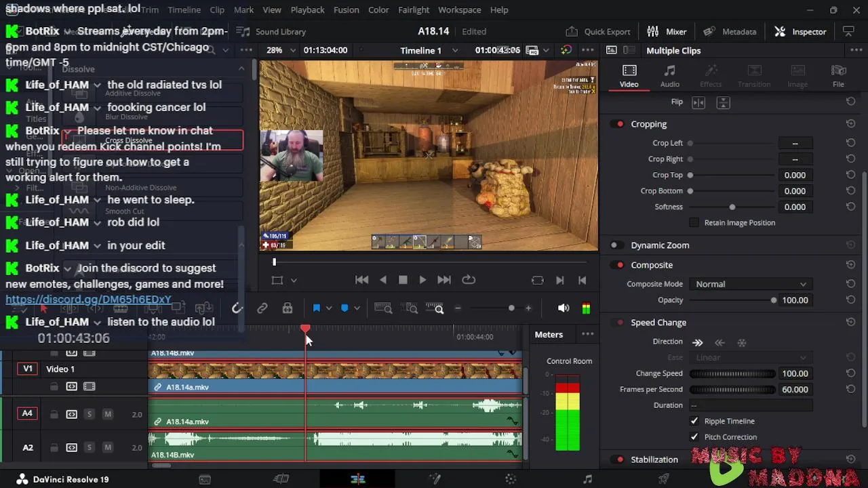Viewport: 868px width, 488px height.
Task: Zoom in timeline with plus button
Action: [528, 308]
